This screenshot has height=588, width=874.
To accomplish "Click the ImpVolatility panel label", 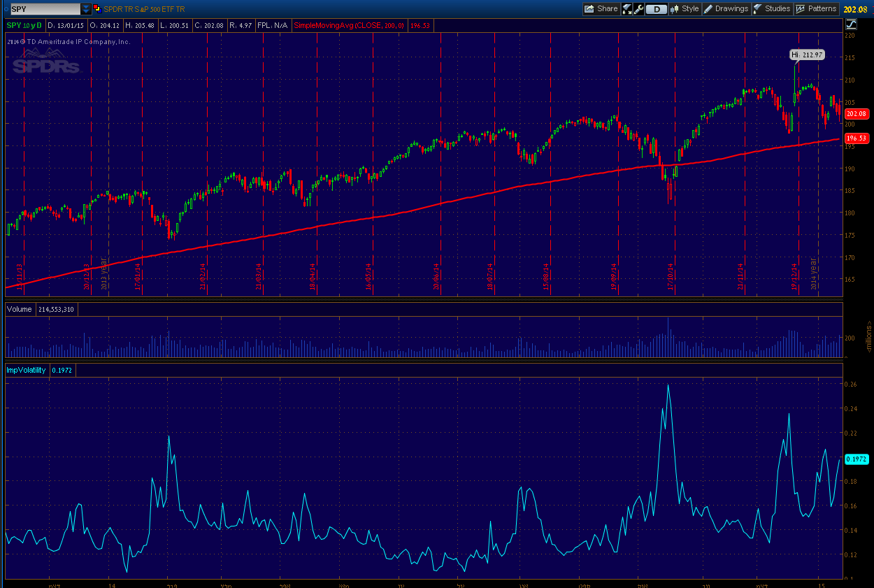I will pyautogui.click(x=27, y=370).
